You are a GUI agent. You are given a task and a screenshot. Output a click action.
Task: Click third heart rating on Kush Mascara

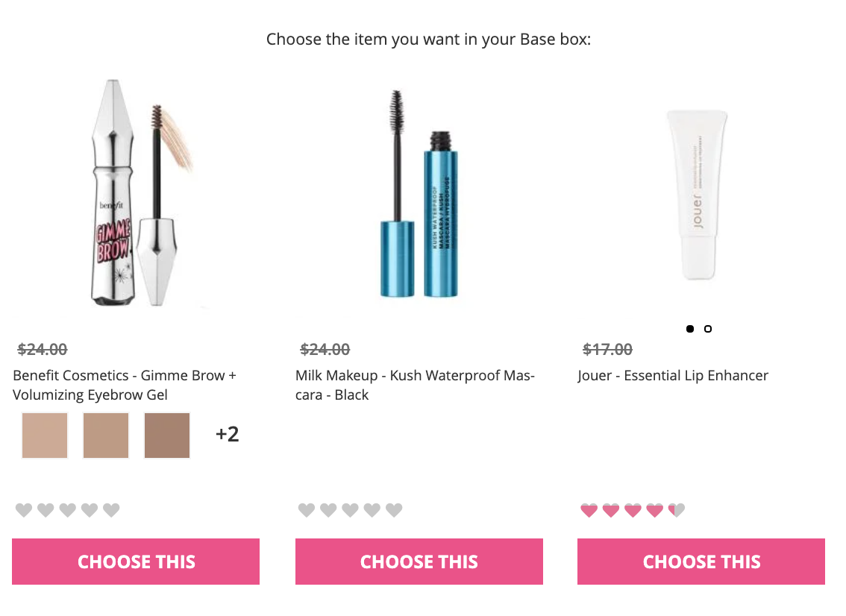[350, 510]
